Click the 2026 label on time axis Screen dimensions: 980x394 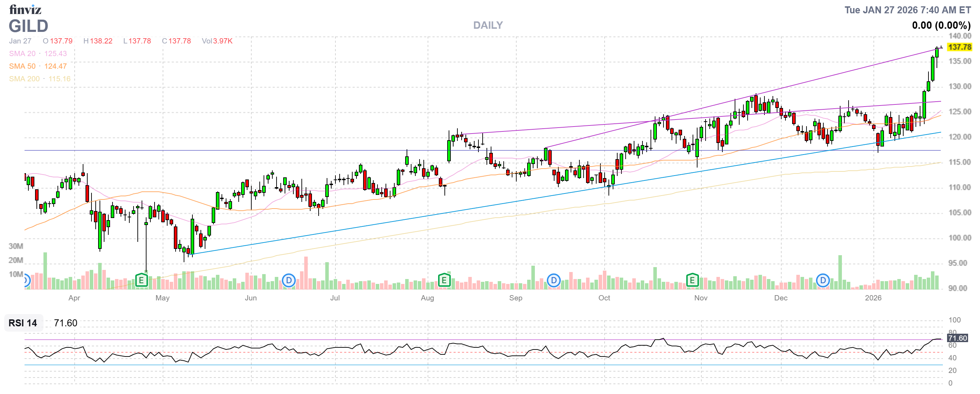click(873, 298)
